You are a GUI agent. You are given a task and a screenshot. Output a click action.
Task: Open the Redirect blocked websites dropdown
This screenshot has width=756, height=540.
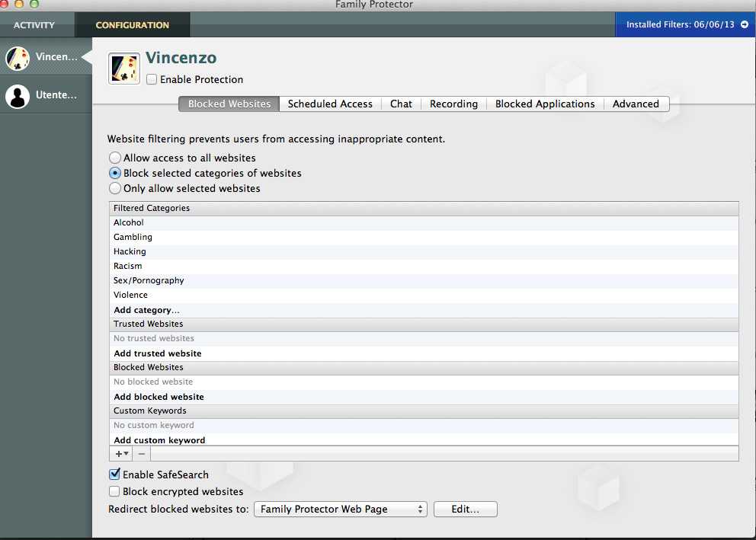[x=341, y=510]
